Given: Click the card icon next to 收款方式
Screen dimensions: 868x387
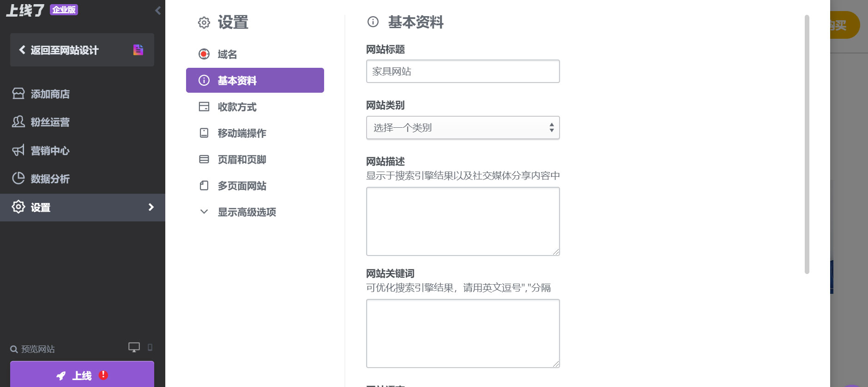Looking at the screenshot, I should [x=204, y=107].
